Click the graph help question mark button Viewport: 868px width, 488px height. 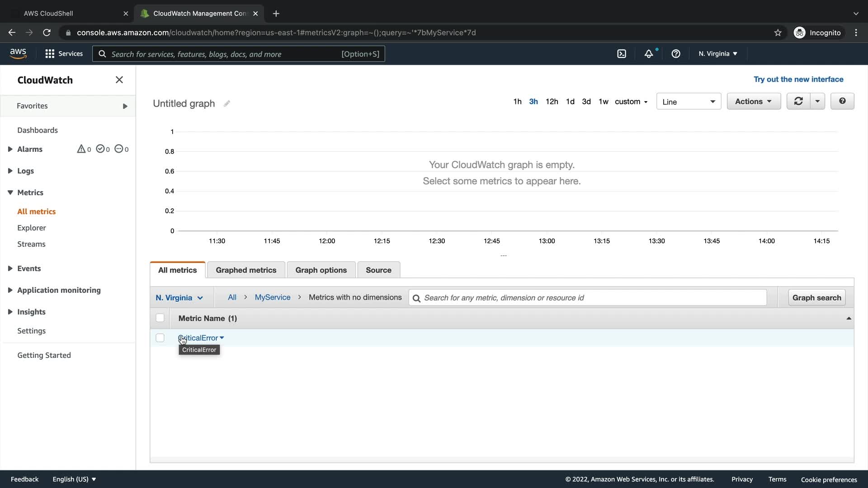(x=842, y=101)
